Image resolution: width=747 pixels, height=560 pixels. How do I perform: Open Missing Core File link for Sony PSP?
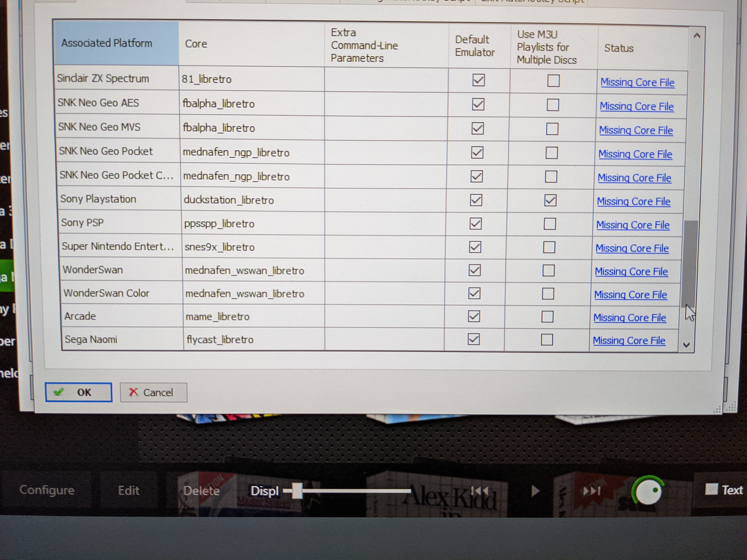633,225
